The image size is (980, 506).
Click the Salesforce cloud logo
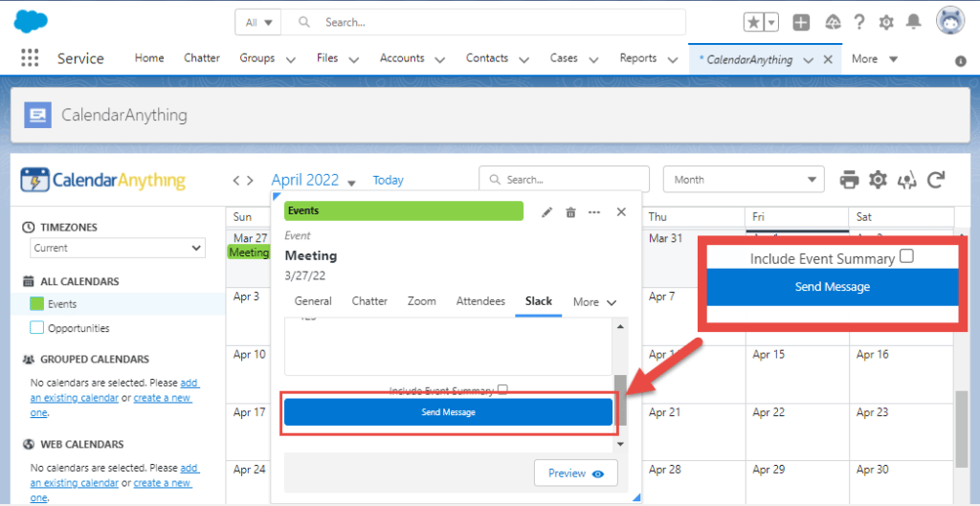coord(31,22)
